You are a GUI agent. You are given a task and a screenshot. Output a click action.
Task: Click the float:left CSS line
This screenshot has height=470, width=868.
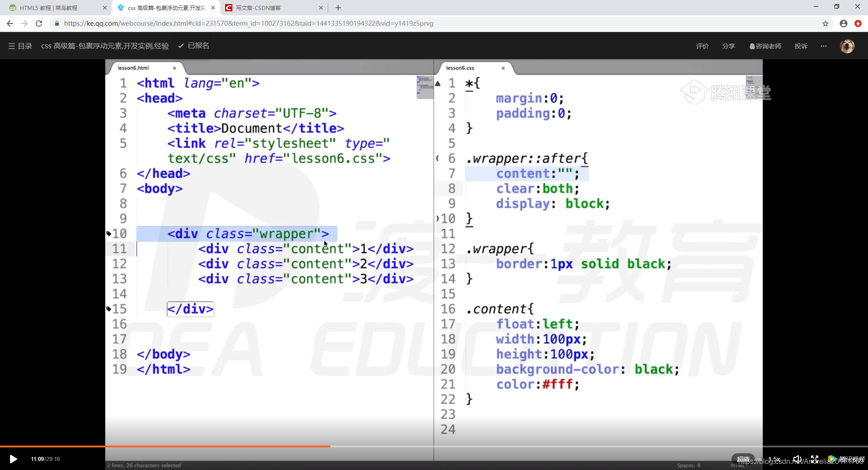coord(538,324)
